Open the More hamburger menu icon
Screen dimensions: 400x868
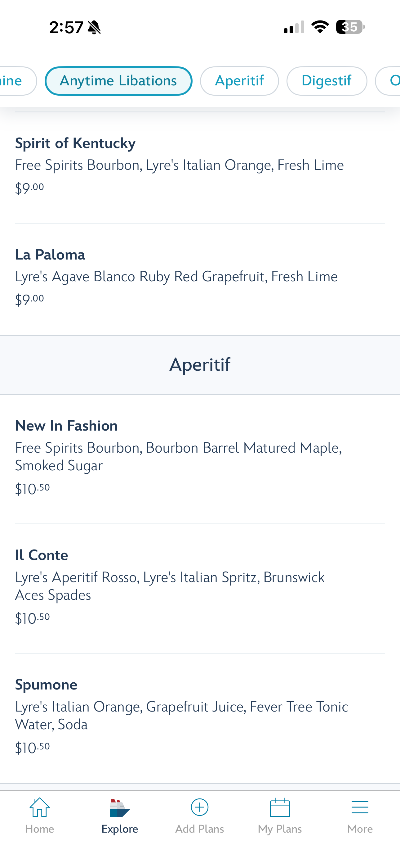[x=360, y=807]
